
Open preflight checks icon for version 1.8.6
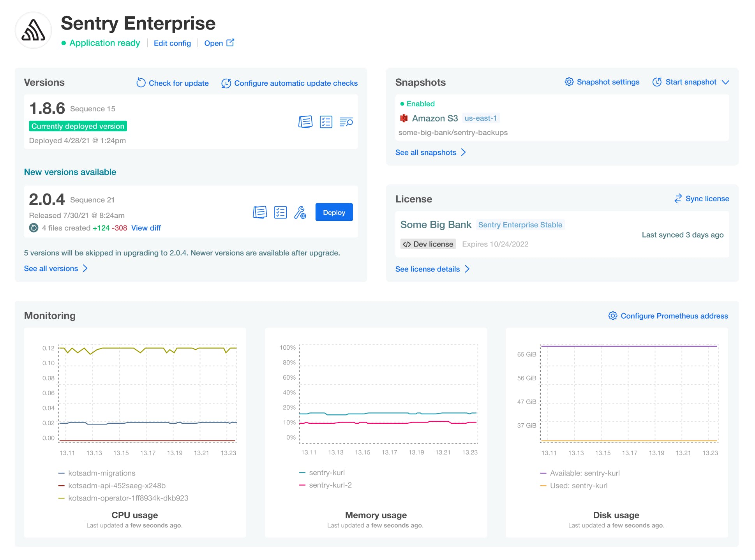click(x=326, y=122)
